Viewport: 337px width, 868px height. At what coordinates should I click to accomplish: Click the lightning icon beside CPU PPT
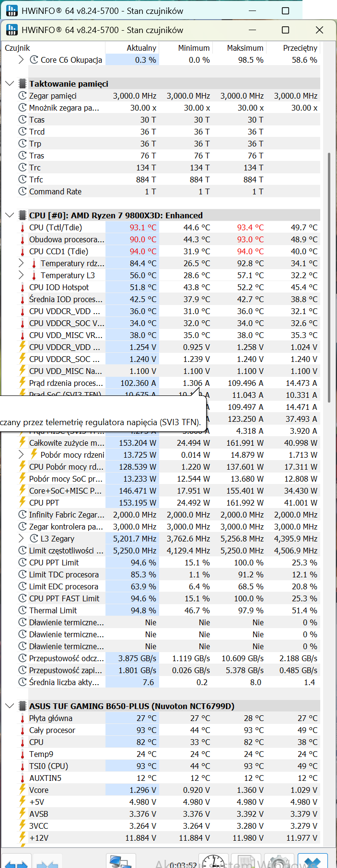click(x=22, y=503)
